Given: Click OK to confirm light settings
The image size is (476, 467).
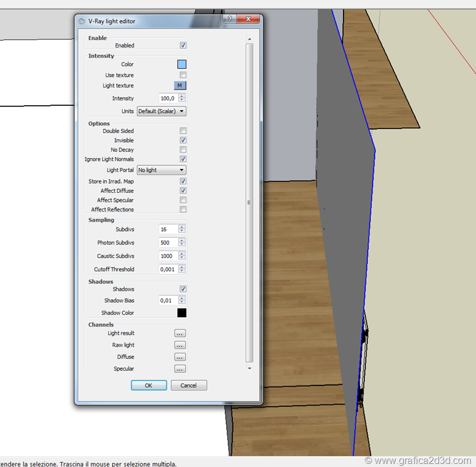Looking at the screenshot, I should point(149,386).
